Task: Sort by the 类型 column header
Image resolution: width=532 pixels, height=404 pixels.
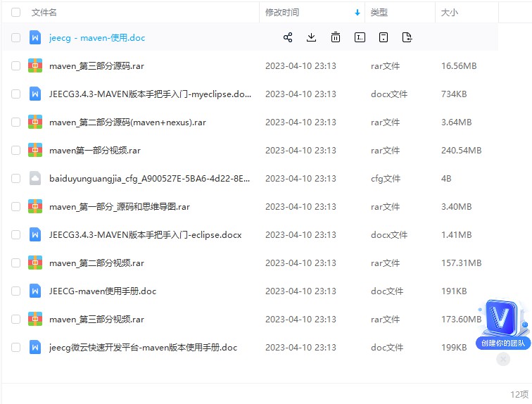Action: coord(379,13)
